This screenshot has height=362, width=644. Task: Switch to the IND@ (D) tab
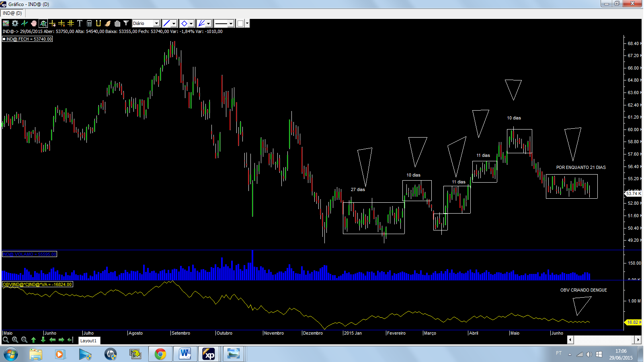click(x=13, y=13)
